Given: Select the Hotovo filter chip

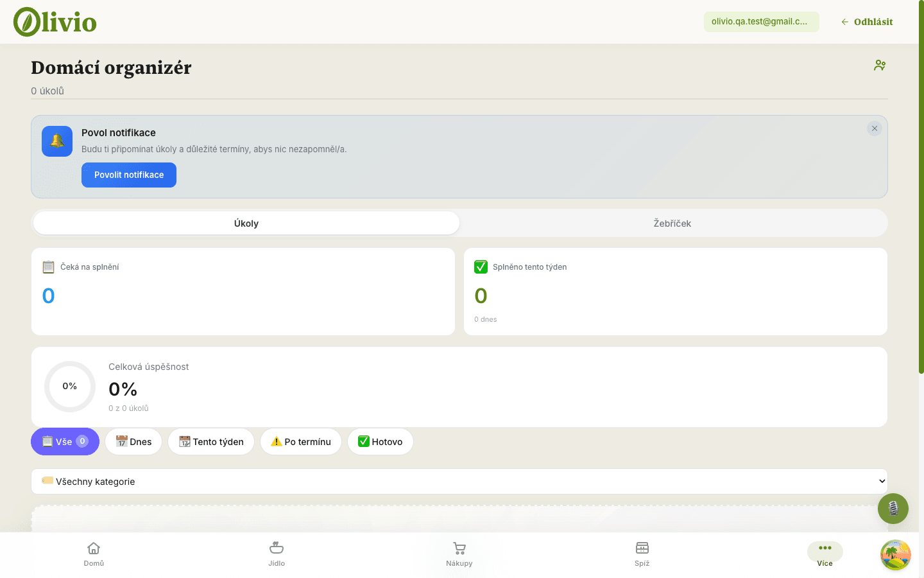Looking at the screenshot, I should [381, 441].
